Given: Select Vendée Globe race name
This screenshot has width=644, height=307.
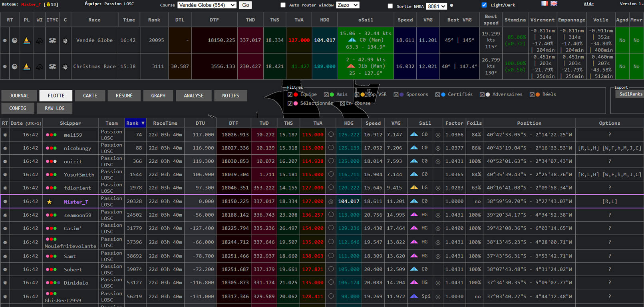Looking at the screenshot, I should point(94,40).
